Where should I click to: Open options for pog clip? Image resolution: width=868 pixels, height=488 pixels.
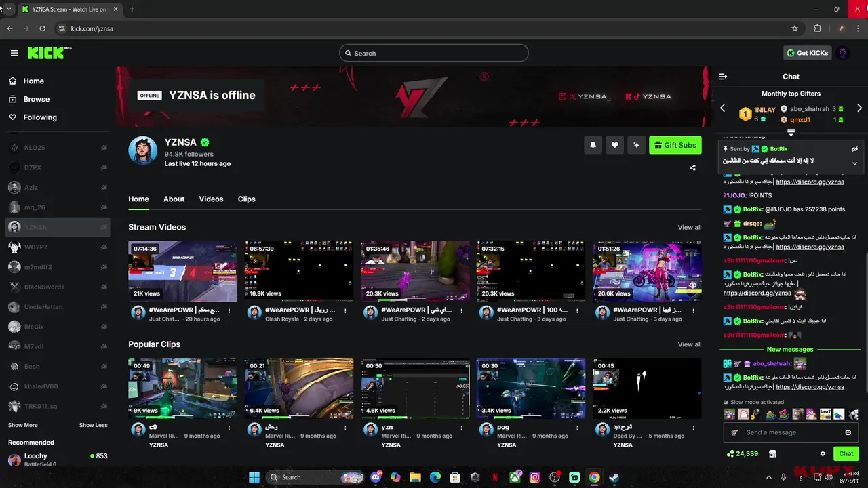pos(577,428)
